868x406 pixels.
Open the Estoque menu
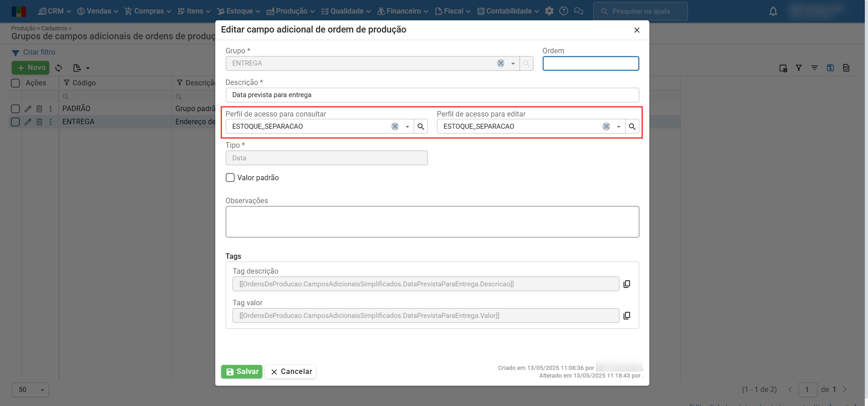pos(239,11)
